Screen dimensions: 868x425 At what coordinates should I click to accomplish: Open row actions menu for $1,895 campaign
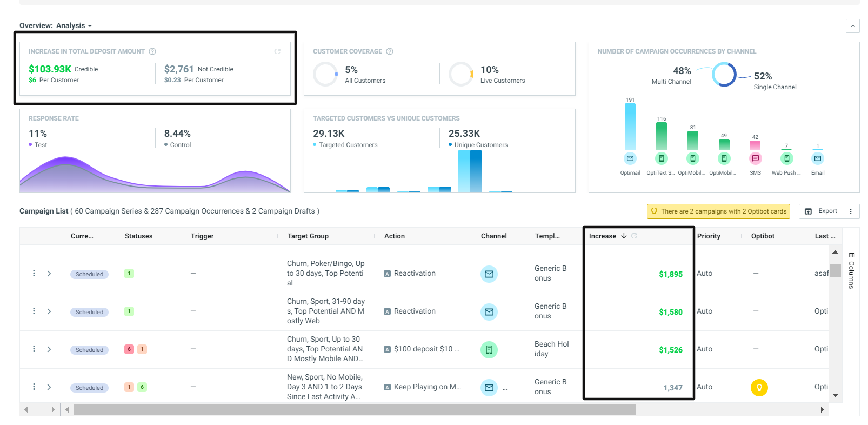[x=34, y=273]
